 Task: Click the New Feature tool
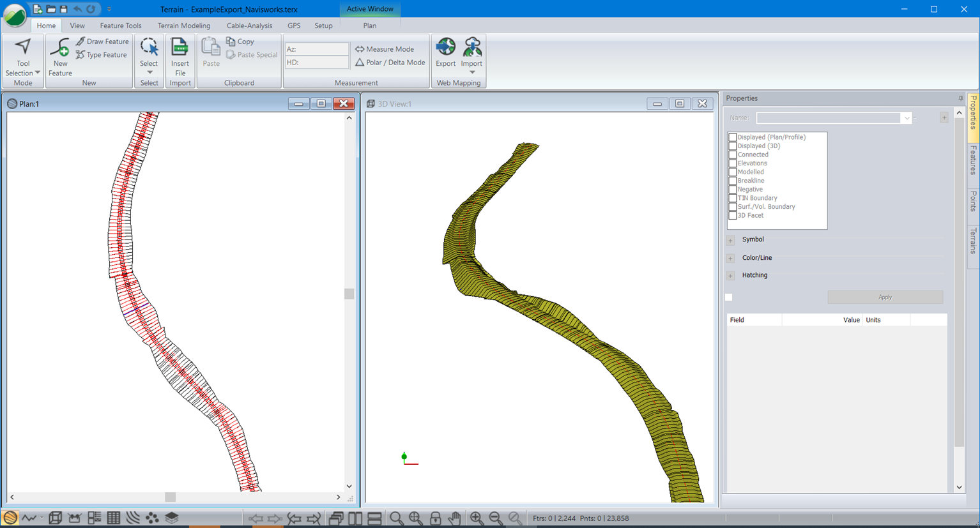click(60, 57)
